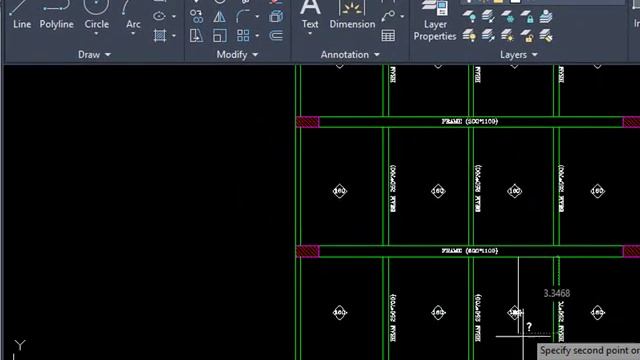Viewport: 640px width, 360px height.
Task: Choose the Ellipse tool icon
Action: tap(159, 16)
